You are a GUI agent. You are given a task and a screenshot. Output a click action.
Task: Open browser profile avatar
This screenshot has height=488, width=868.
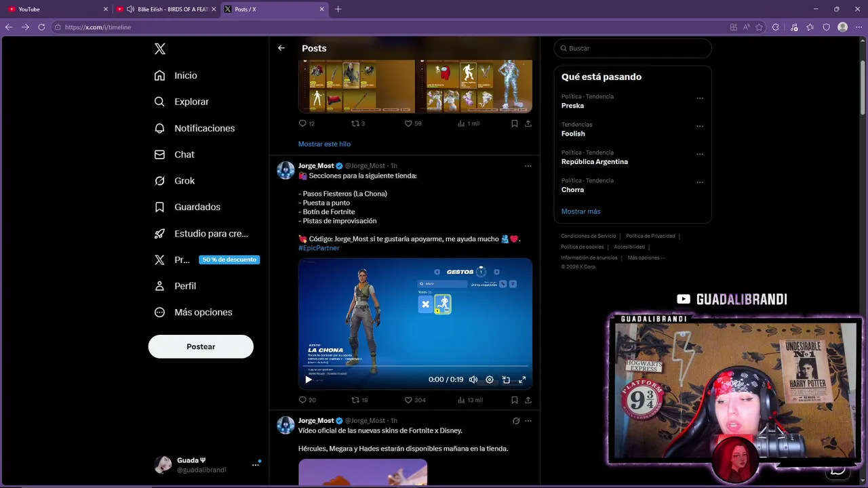842,27
